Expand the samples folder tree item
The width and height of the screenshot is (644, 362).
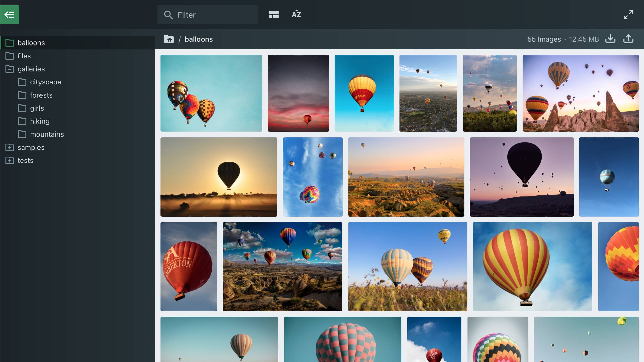tap(9, 147)
